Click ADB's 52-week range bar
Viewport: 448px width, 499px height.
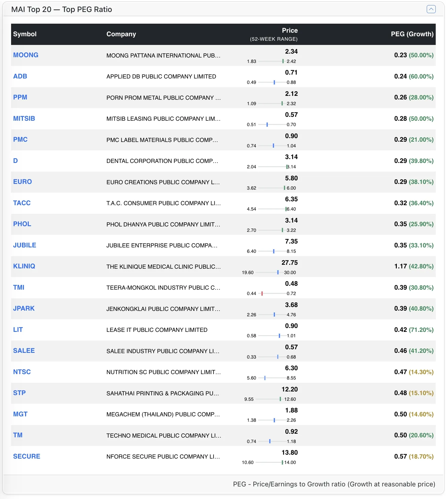pyautogui.click(x=272, y=82)
